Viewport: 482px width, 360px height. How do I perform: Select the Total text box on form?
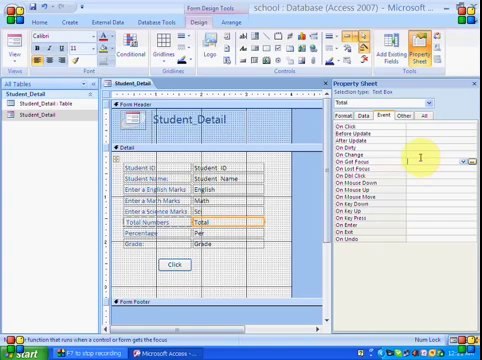(x=228, y=222)
